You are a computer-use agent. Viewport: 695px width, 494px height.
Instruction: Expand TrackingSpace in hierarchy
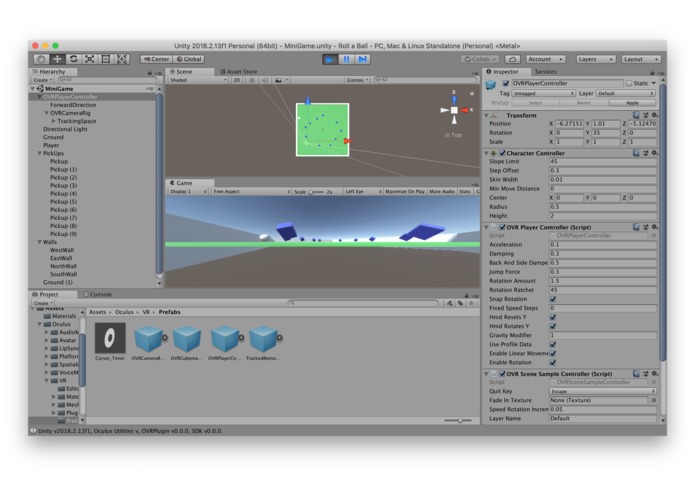click(54, 121)
